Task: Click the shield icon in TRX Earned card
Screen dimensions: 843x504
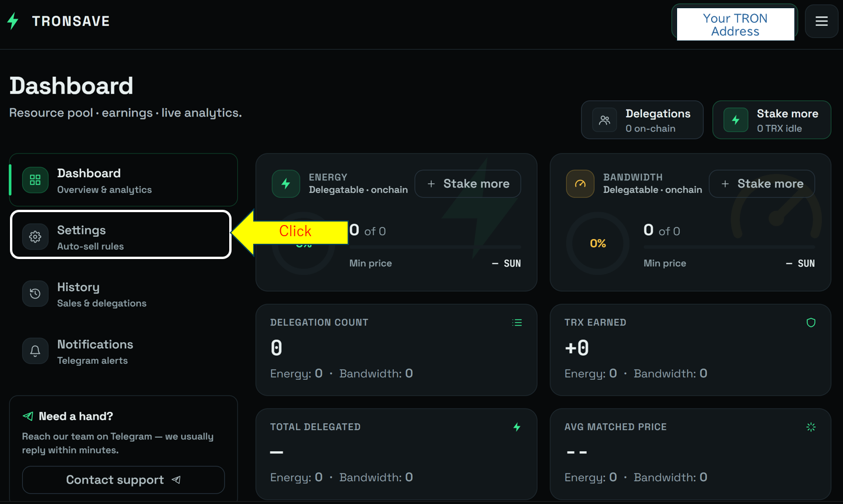Action: [811, 323]
